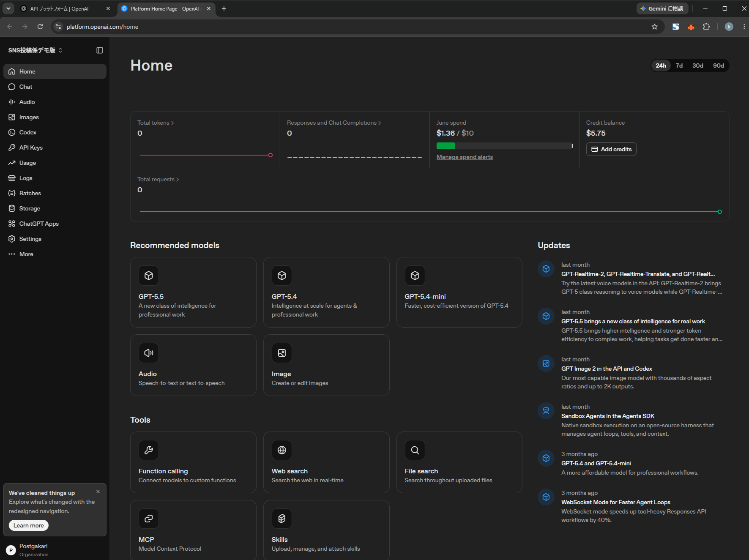The image size is (749, 560).
Task: Click the Total requests chart endpoint marker
Action: [720, 212]
